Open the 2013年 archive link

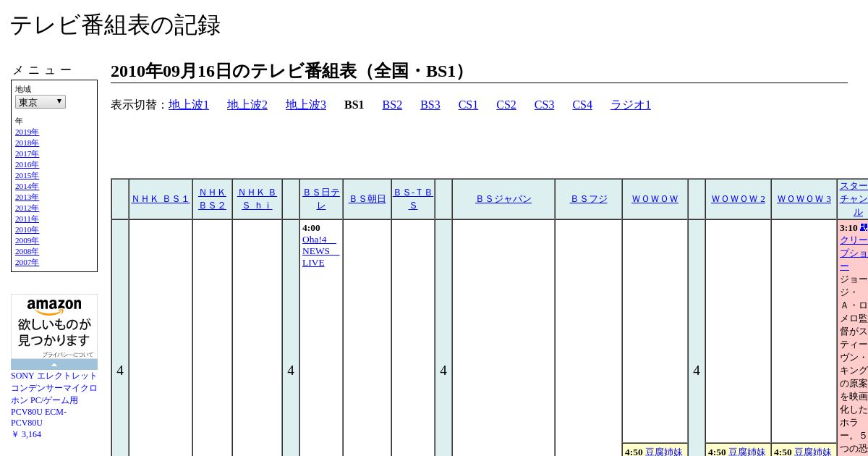[27, 197]
